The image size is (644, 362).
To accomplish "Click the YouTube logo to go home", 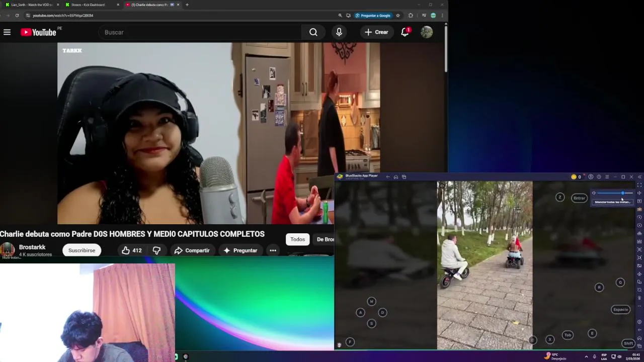I will [38, 32].
